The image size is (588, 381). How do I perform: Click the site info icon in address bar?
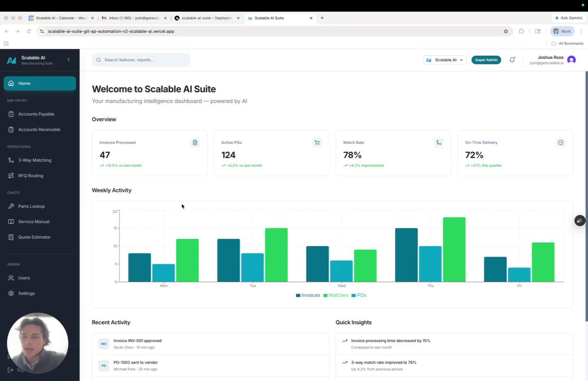(42, 31)
